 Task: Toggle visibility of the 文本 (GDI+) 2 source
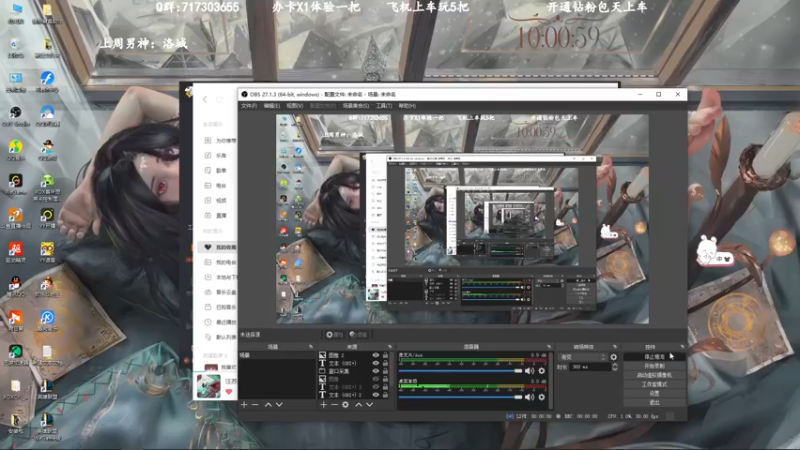pos(376,395)
